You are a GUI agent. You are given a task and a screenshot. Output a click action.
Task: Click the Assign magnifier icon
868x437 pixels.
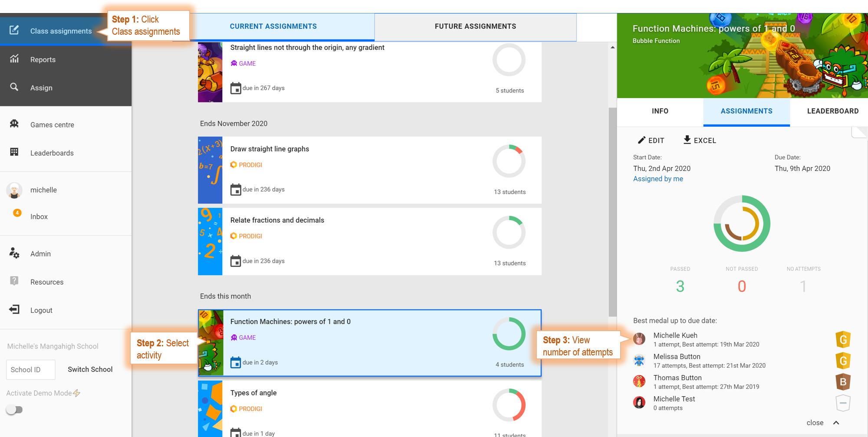[14, 87]
